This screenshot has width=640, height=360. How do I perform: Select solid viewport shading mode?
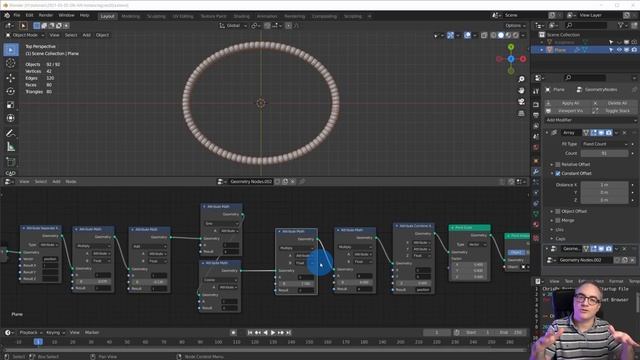501,36
